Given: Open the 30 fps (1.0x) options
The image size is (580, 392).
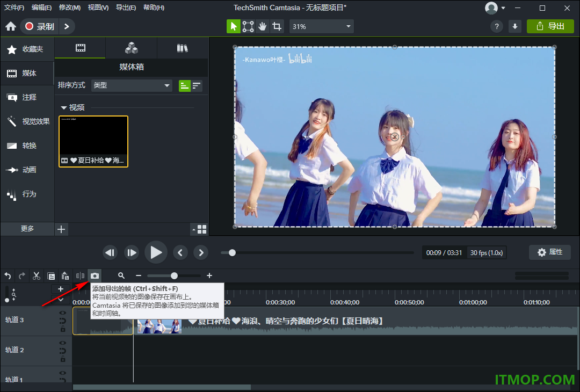Looking at the screenshot, I should coord(487,252).
